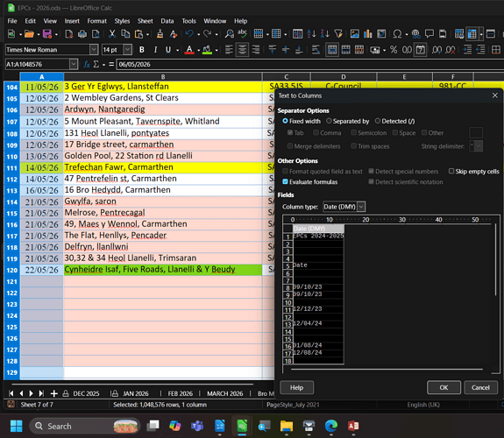The height and width of the screenshot is (438, 504).
Task: Toggle Bold formatting button
Action: tap(142, 50)
